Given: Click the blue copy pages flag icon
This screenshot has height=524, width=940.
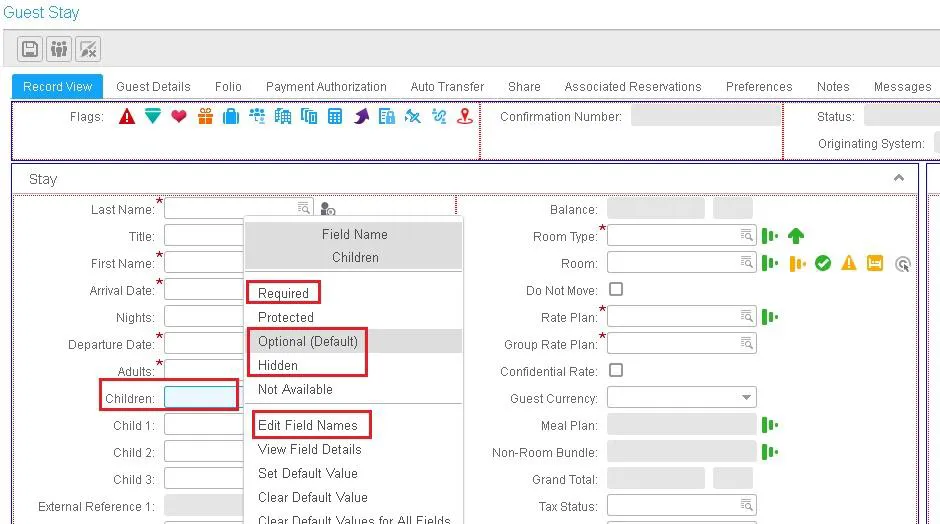Looking at the screenshot, I should pos(309,116).
